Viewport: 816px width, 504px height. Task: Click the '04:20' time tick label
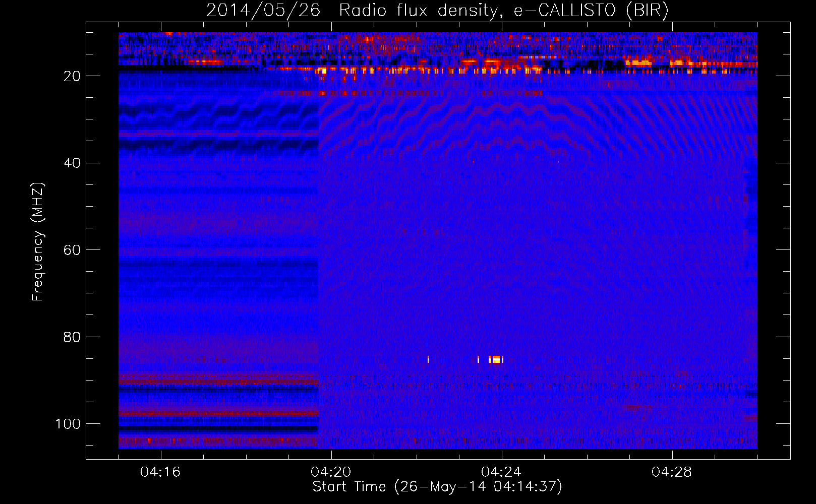pyautogui.click(x=331, y=472)
